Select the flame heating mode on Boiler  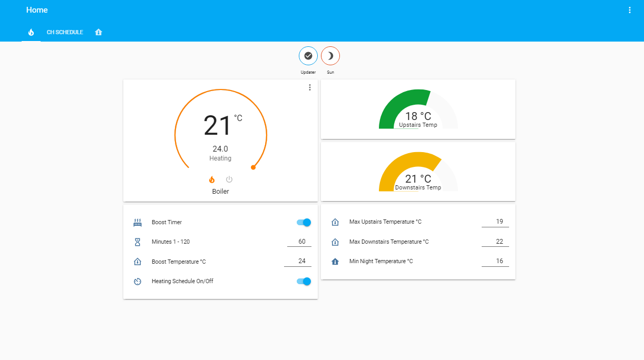(x=212, y=179)
